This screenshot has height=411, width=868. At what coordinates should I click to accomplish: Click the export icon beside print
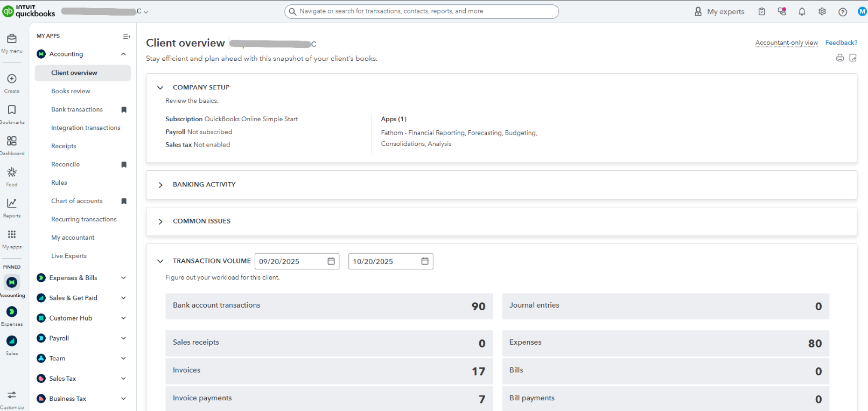point(853,58)
